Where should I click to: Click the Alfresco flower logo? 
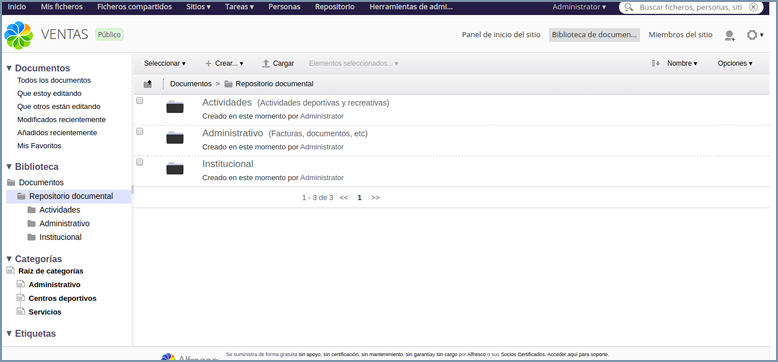coord(18,35)
